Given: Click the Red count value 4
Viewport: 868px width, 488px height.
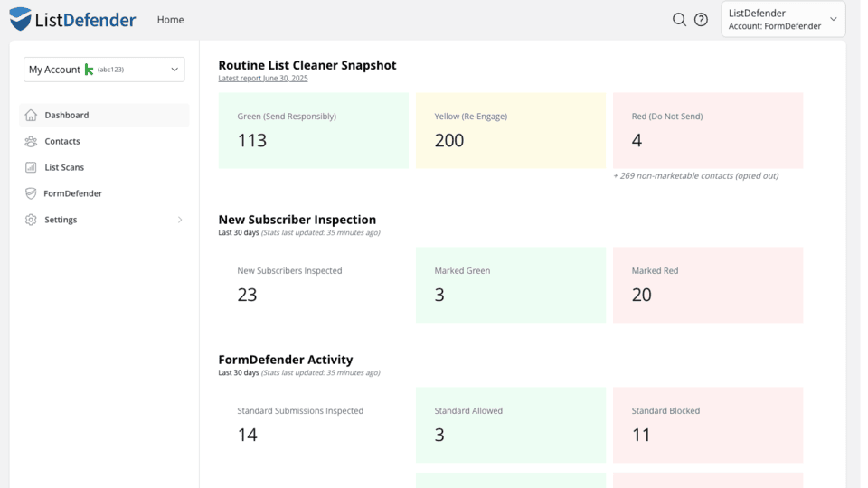Looking at the screenshot, I should click(x=637, y=141).
